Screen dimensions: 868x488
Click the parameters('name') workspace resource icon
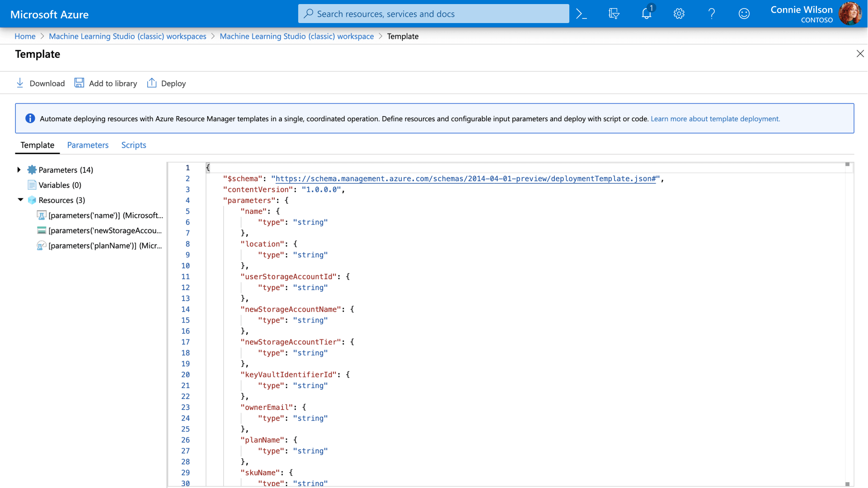(42, 216)
